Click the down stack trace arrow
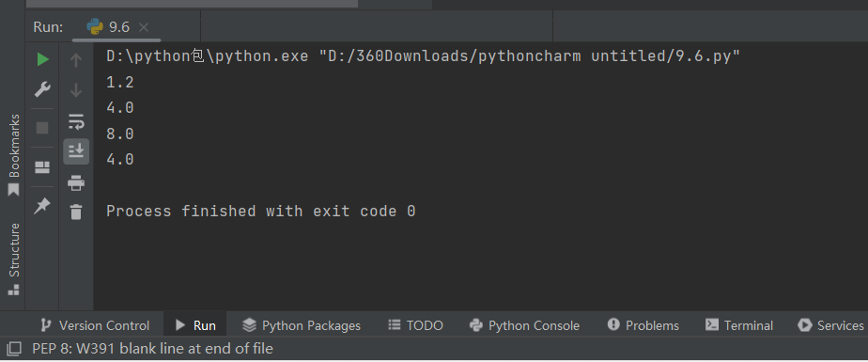The image size is (868, 362). 76,90
